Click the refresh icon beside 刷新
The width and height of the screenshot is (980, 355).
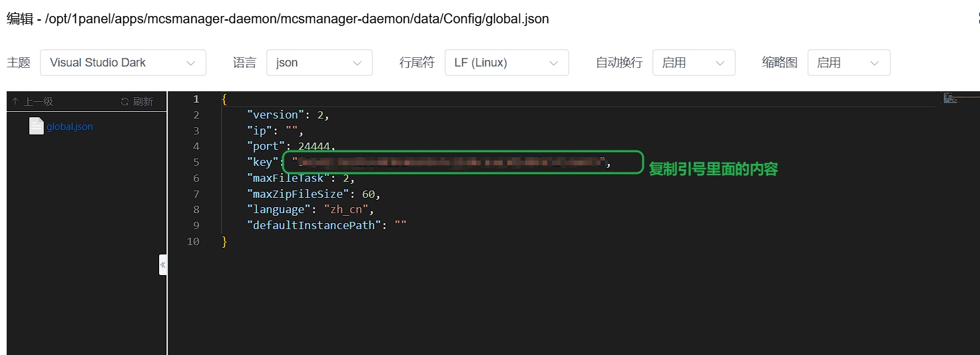tap(124, 102)
